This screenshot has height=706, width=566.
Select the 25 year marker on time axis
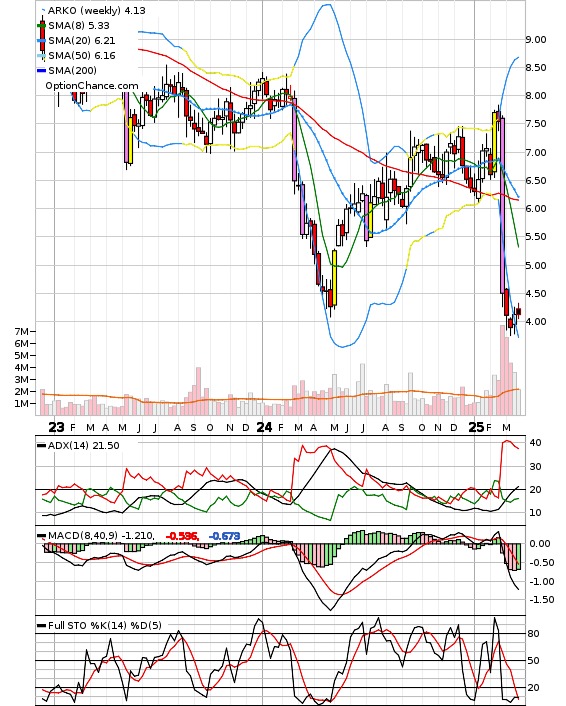476,427
